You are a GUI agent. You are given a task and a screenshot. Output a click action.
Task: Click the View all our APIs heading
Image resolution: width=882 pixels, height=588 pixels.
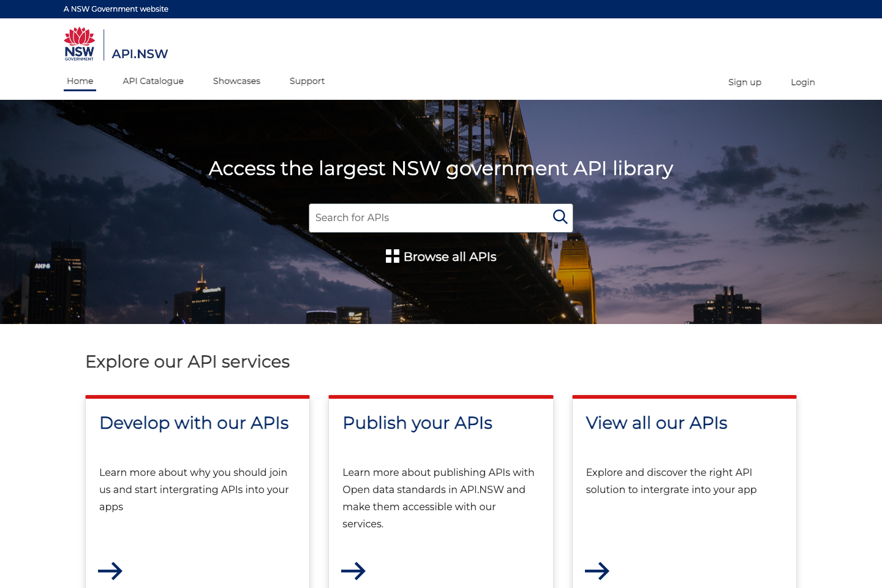pos(657,423)
